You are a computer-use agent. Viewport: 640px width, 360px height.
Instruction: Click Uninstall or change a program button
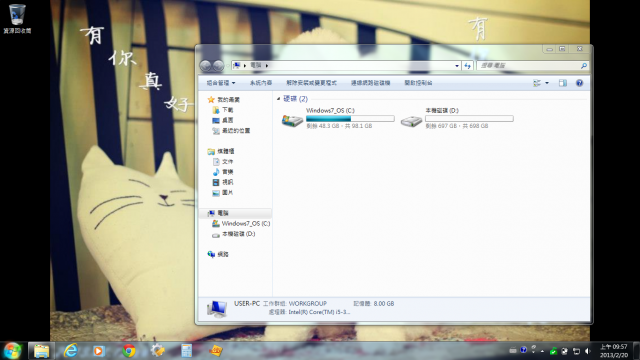[311, 83]
